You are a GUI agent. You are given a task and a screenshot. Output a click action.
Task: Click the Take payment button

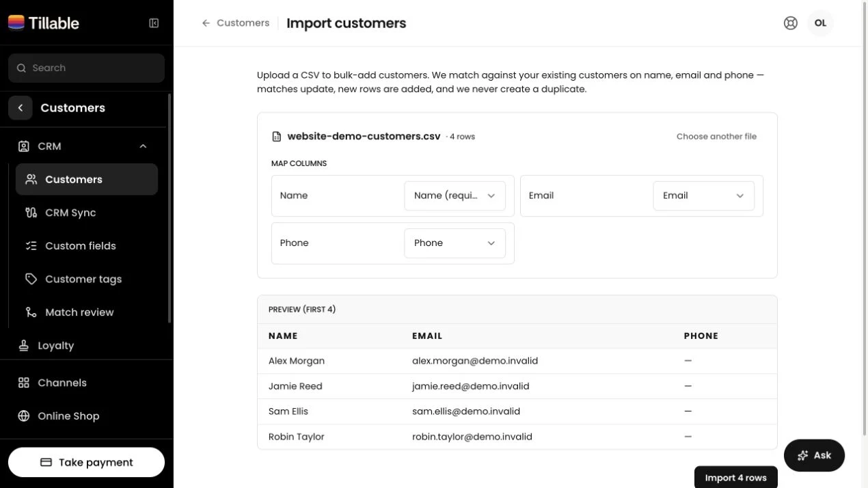[87, 463]
